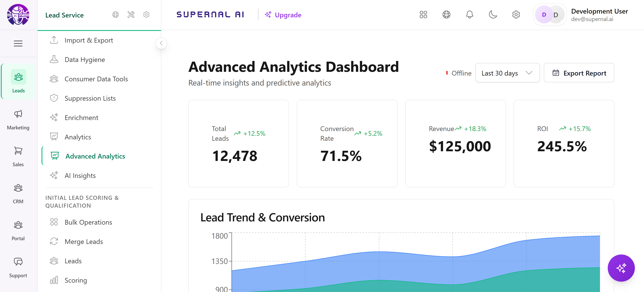Select AI Insights in the menu
Viewport: 644px width, 292px height.
point(80,176)
